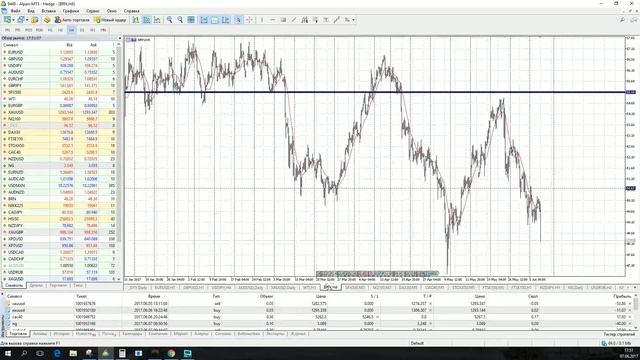Click the Market Watch vertical scrollbar
640x360 pixels.
pyautogui.click(x=120, y=161)
